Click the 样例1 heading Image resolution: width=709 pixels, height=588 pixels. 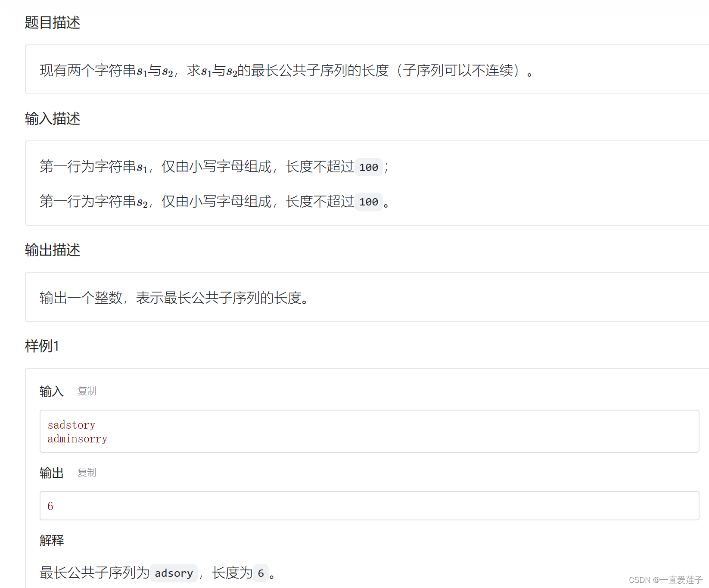pos(42,346)
